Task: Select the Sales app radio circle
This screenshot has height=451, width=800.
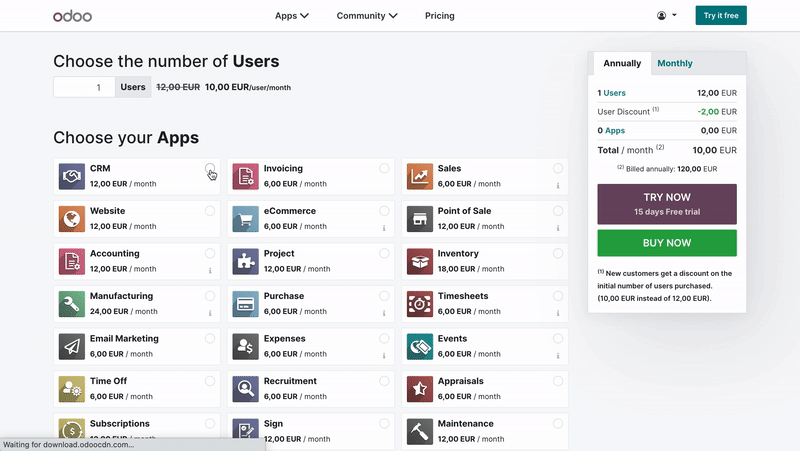Action: (558, 168)
